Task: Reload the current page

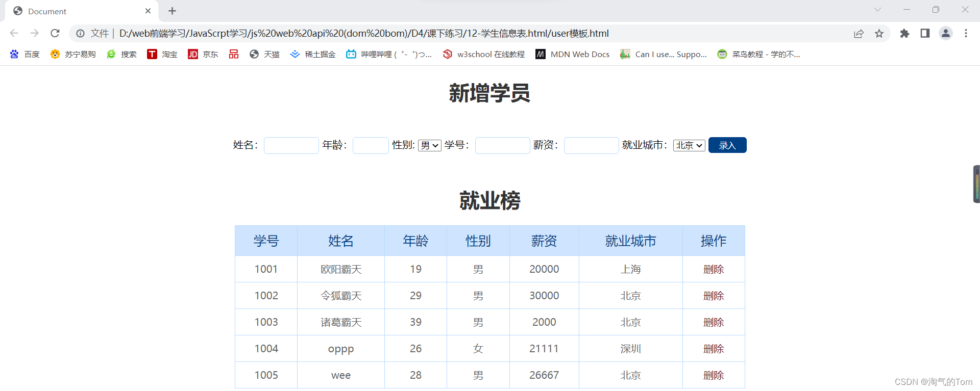Action: pos(55,33)
